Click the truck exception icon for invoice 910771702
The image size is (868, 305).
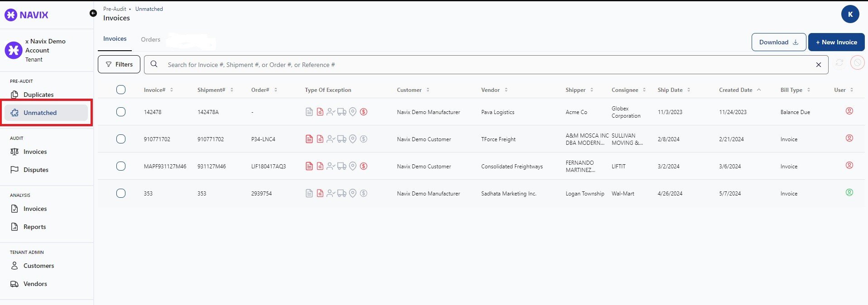tap(342, 139)
